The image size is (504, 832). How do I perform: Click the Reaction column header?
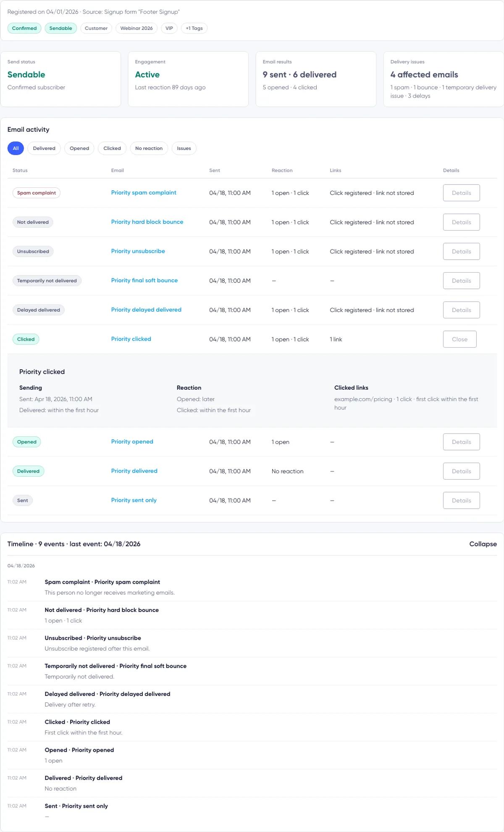282,171
